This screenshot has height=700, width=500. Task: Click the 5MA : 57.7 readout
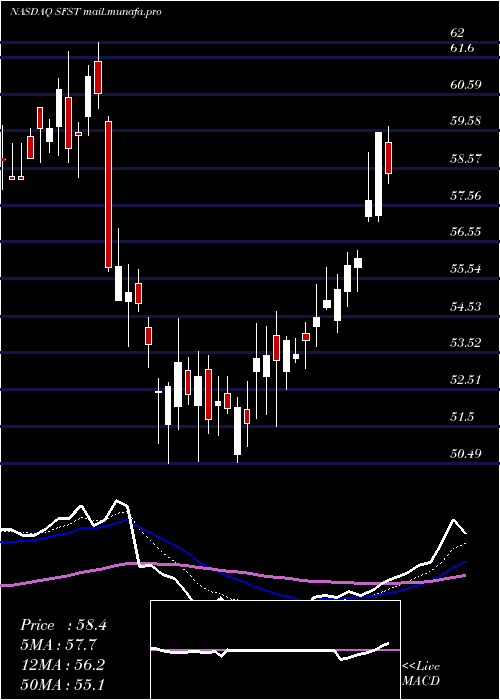tap(59, 645)
